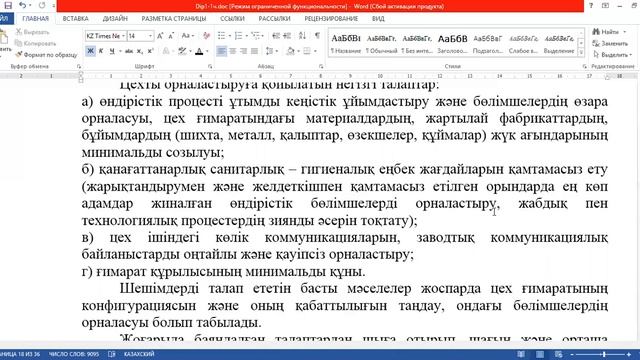Image resolution: width=640 pixels, height=360 pixels.
Task: Open the Change Case Aa menu
Action: tap(188, 36)
